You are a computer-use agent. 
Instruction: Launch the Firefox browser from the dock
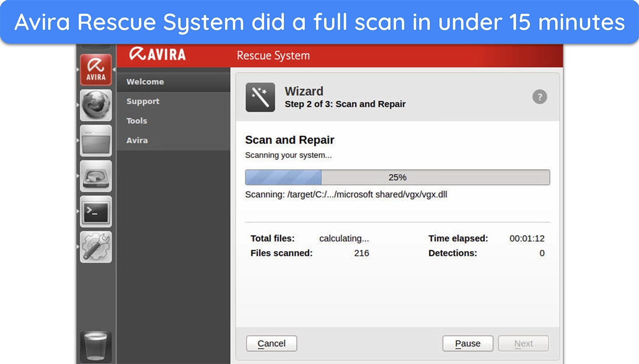pyautogui.click(x=96, y=105)
